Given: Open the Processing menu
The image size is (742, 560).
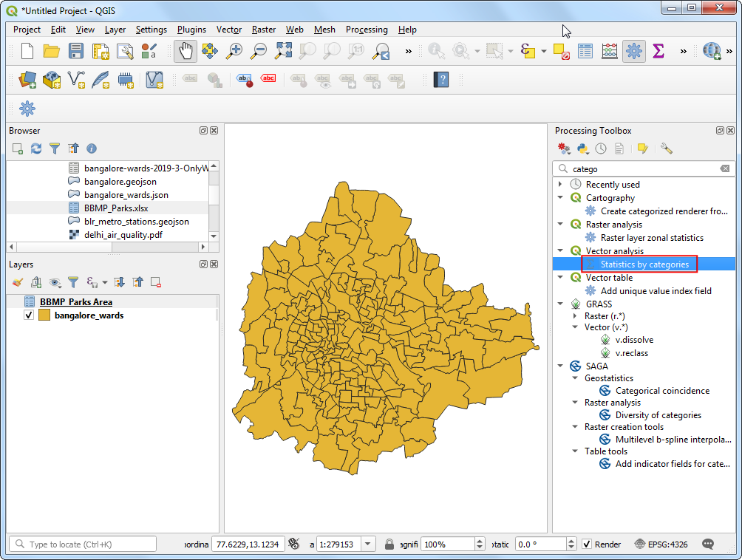Looking at the screenshot, I should 367,30.
